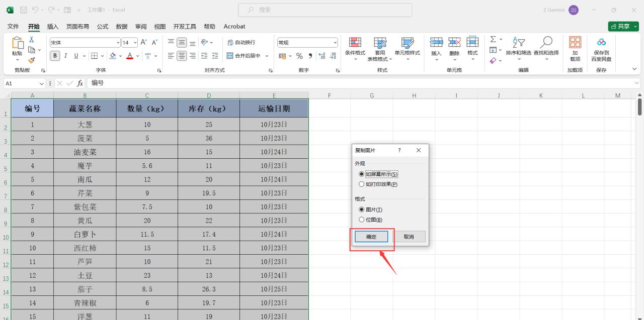The height and width of the screenshot is (320, 644).
Task: Toggle italic formatting
Action: 65,56
